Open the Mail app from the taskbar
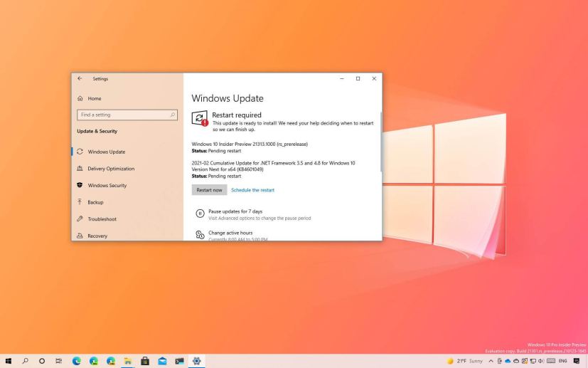The width and height of the screenshot is (588, 368). 162,362
